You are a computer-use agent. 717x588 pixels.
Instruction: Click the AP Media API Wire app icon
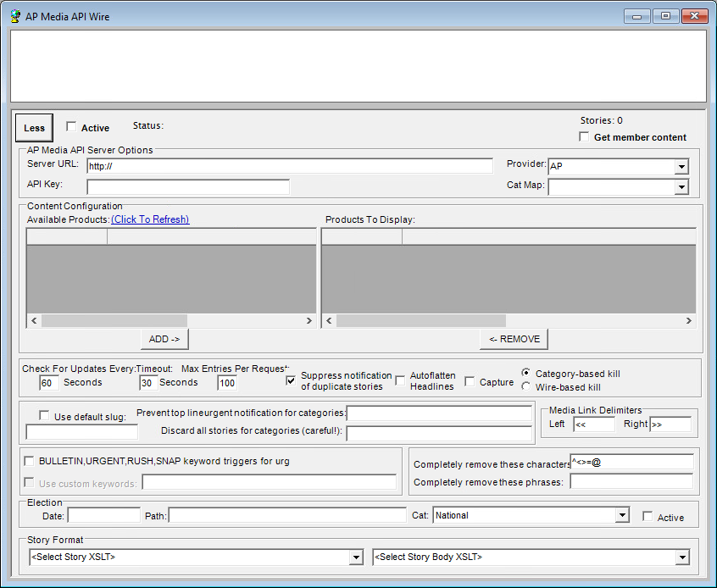[x=15, y=16]
